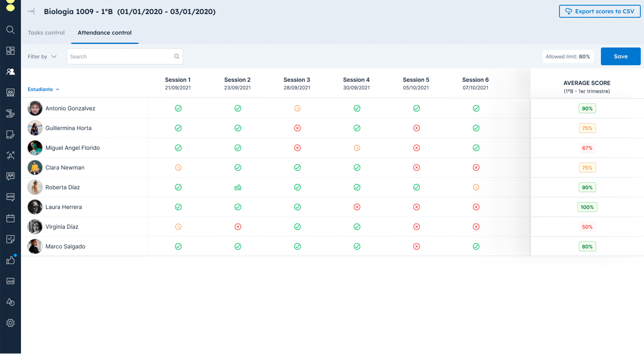Toggle Virginia Díaz's Session 2 absent mark
Viewport: 644px width, 354px height.
(238, 227)
